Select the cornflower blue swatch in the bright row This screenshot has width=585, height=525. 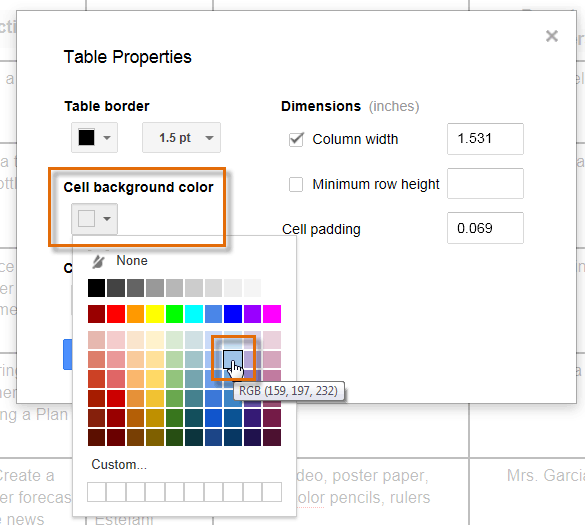(213, 314)
